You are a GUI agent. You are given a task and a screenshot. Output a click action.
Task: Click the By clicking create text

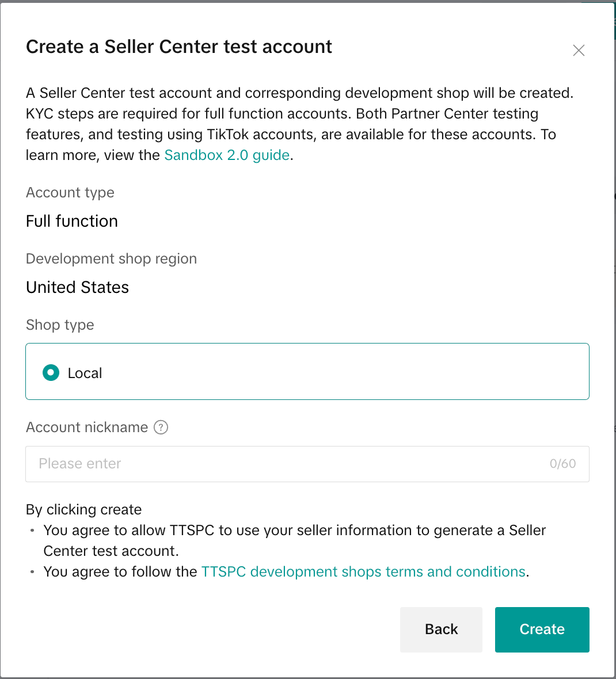(83, 510)
